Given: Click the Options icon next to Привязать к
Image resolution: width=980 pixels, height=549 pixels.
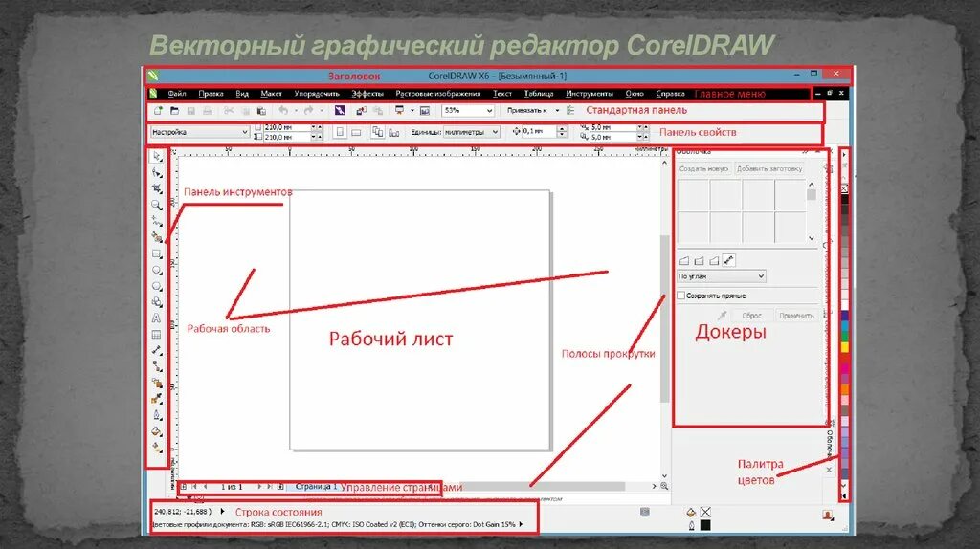Looking at the screenshot, I should 570,111.
